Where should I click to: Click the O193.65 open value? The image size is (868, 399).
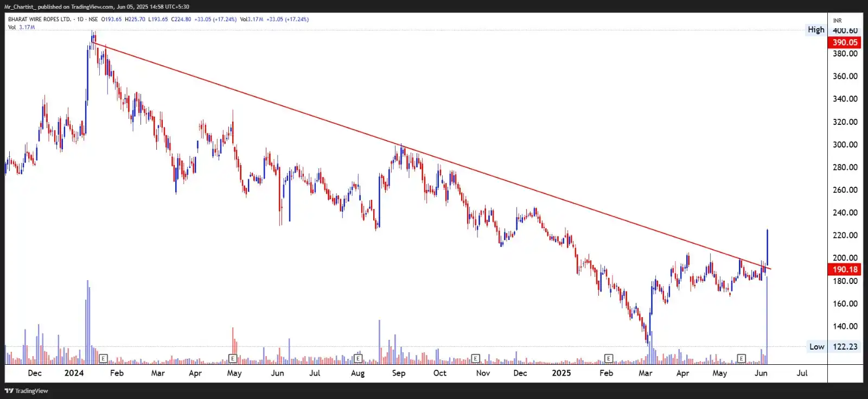[x=111, y=19]
